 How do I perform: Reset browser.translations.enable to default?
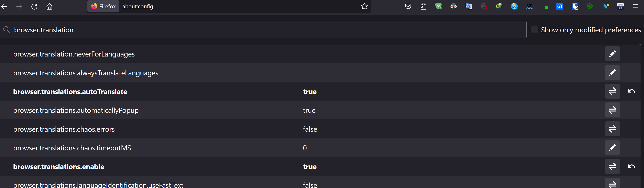pyautogui.click(x=631, y=166)
